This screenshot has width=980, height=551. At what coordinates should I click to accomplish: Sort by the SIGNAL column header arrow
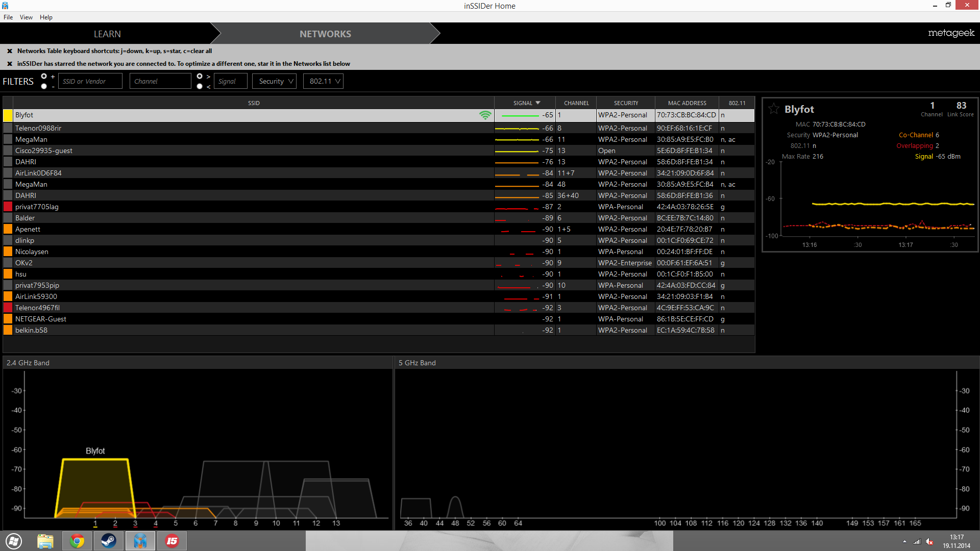click(x=538, y=103)
